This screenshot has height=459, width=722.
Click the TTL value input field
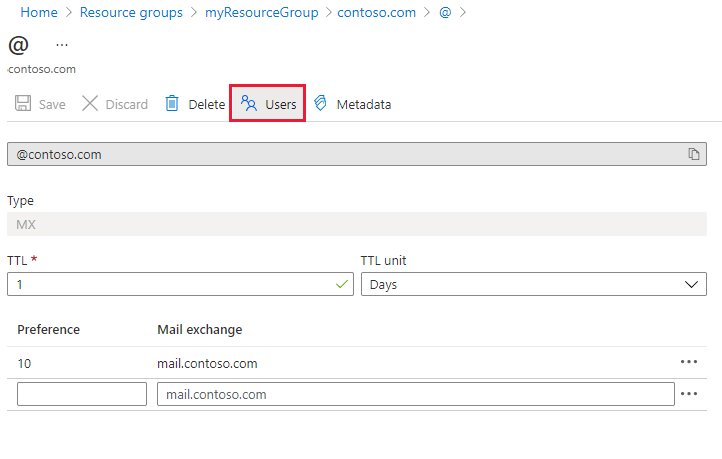170,285
